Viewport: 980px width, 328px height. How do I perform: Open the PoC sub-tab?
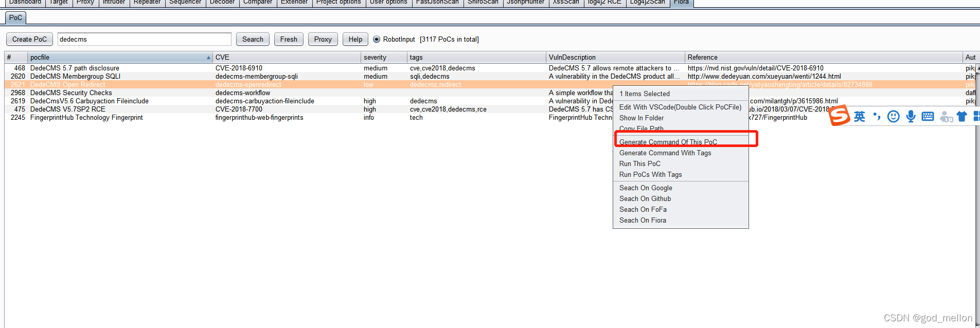point(15,17)
